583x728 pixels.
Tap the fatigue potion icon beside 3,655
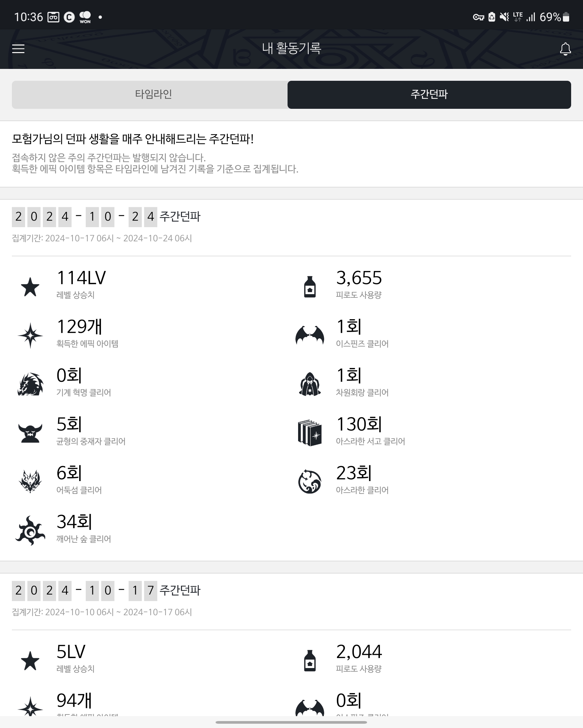310,287
